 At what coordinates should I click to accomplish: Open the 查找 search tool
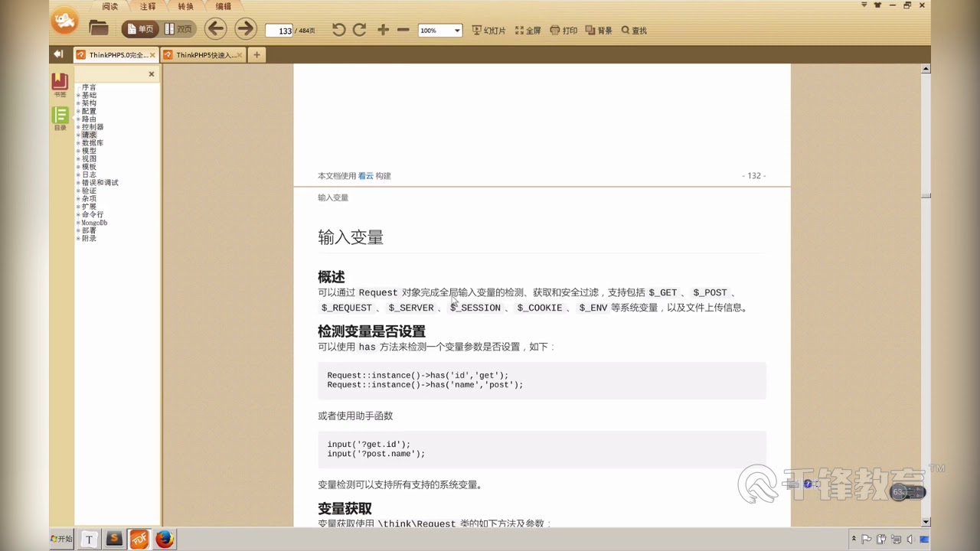pyautogui.click(x=634, y=31)
